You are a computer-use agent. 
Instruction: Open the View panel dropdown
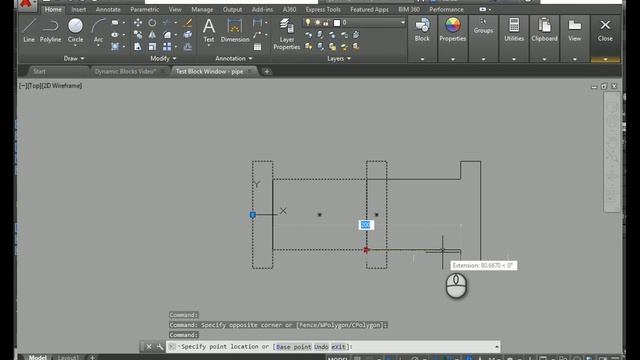pos(575,59)
